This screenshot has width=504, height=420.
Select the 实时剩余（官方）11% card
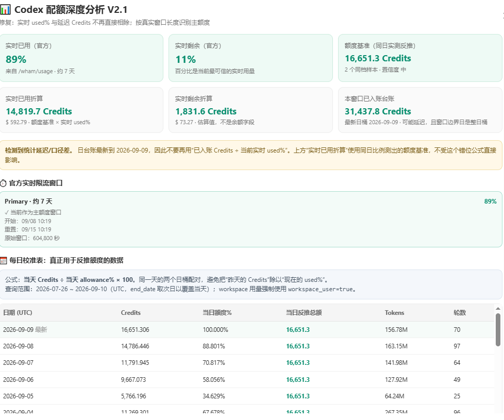coord(251,58)
